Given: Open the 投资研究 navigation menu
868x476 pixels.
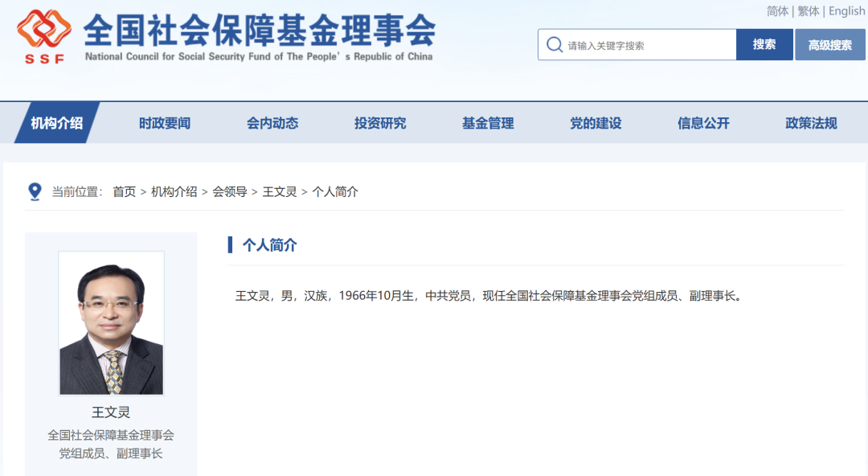Looking at the screenshot, I should pos(379,122).
